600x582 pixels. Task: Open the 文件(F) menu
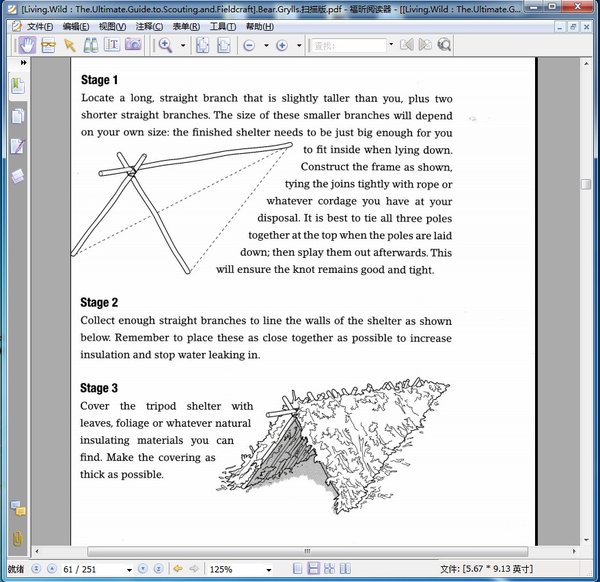click(40, 26)
